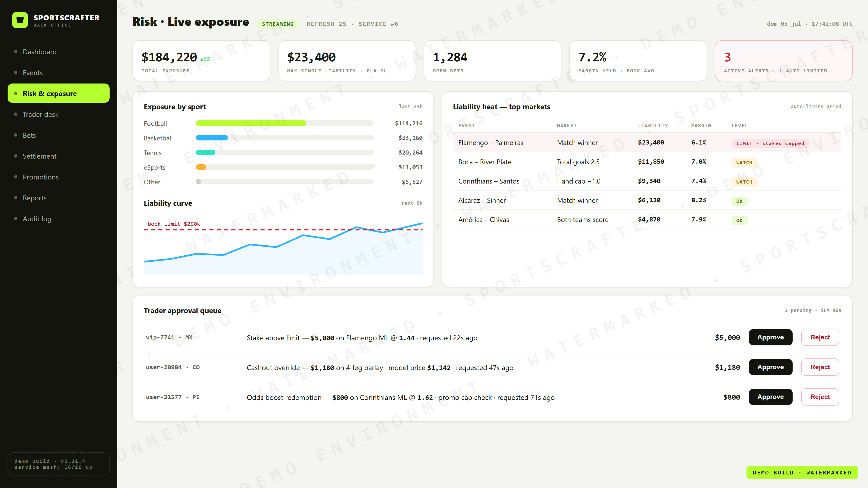The image size is (868, 488).
Task: Click the Other exposure bar
Action: 284,182
